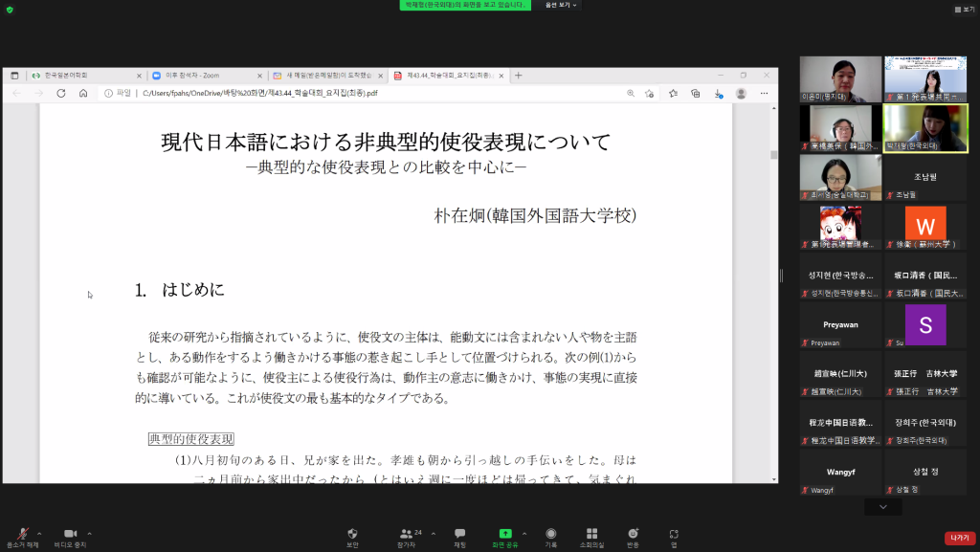The height and width of the screenshot is (552, 980).
Task: Show more participants with down chevron
Action: point(883,507)
